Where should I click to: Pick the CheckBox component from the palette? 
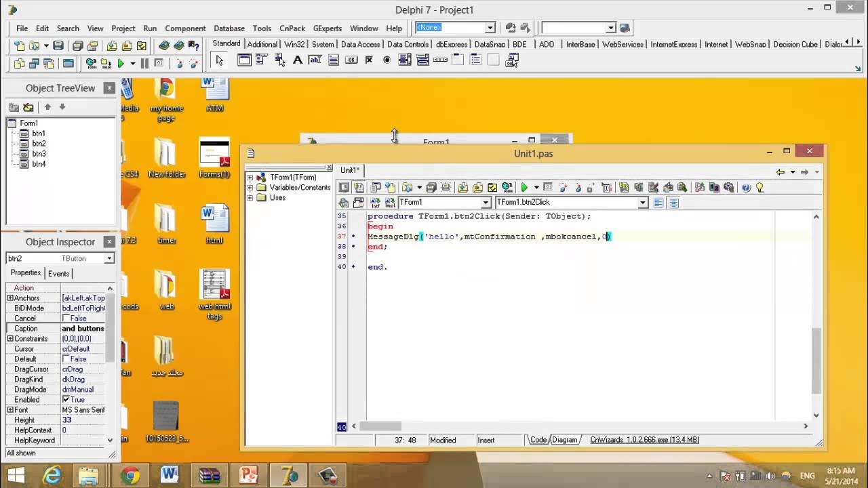pyautogui.click(x=369, y=60)
